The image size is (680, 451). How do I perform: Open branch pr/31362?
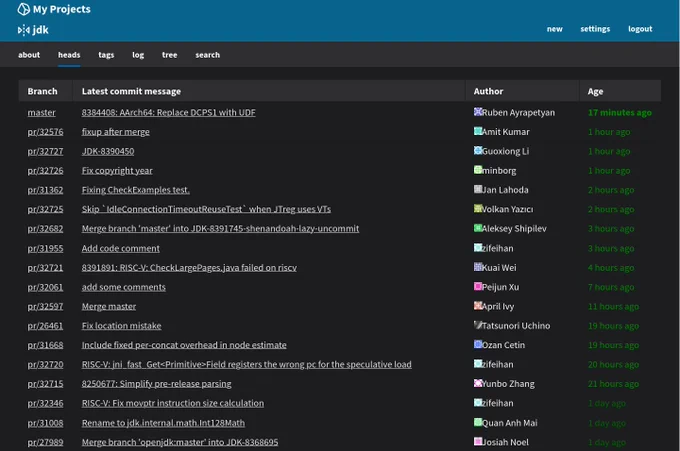46,190
